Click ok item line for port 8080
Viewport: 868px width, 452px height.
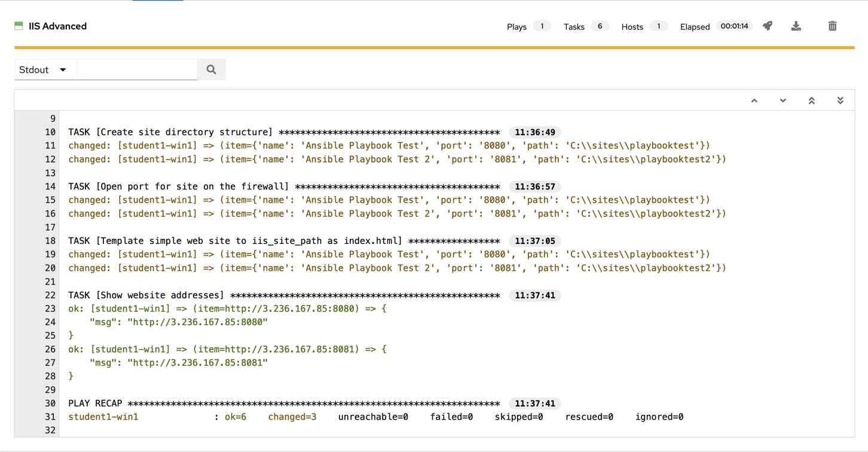[x=227, y=309]
